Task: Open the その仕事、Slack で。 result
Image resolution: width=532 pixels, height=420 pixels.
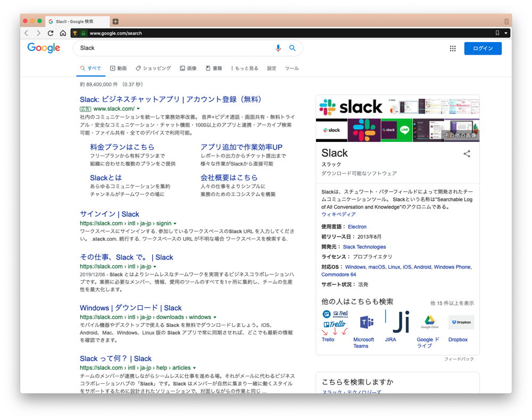Action: pyautogui.click(x=127, y=257)
